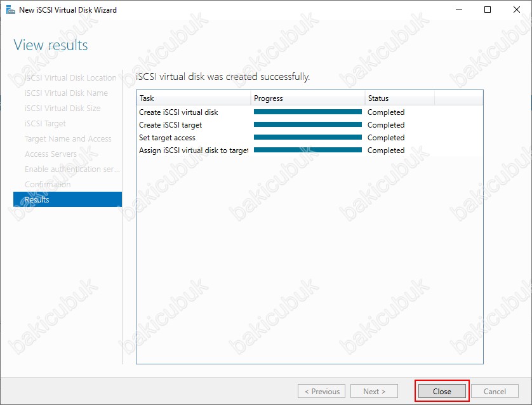Click the Task column header
The width and height of the screenshot is (532, 405).
tap(194, 98)
